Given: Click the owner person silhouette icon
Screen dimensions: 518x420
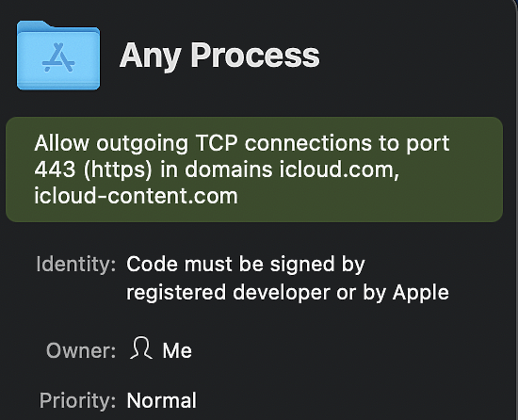Looking at the screenshot, I should 141,348.
